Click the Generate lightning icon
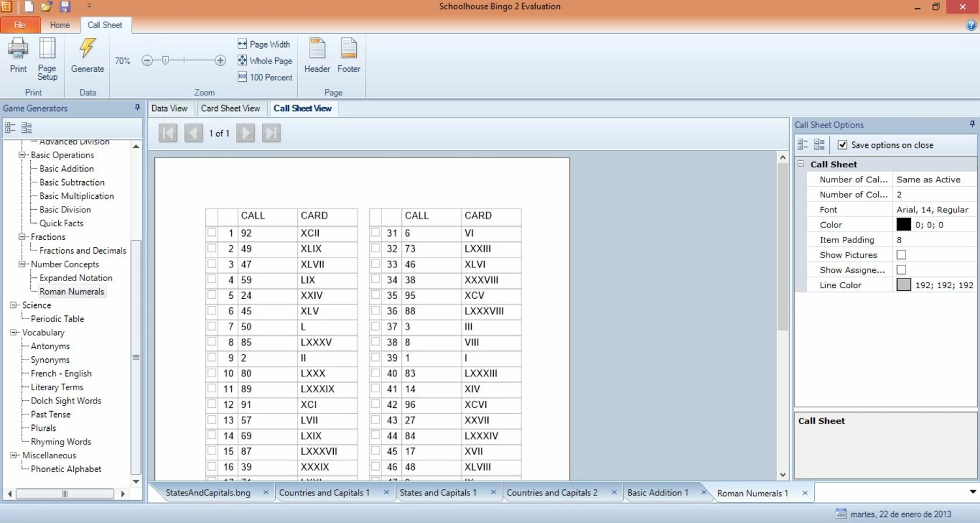Image resolution: width=980 pixels, height=523 pixels. pos(88,49)
